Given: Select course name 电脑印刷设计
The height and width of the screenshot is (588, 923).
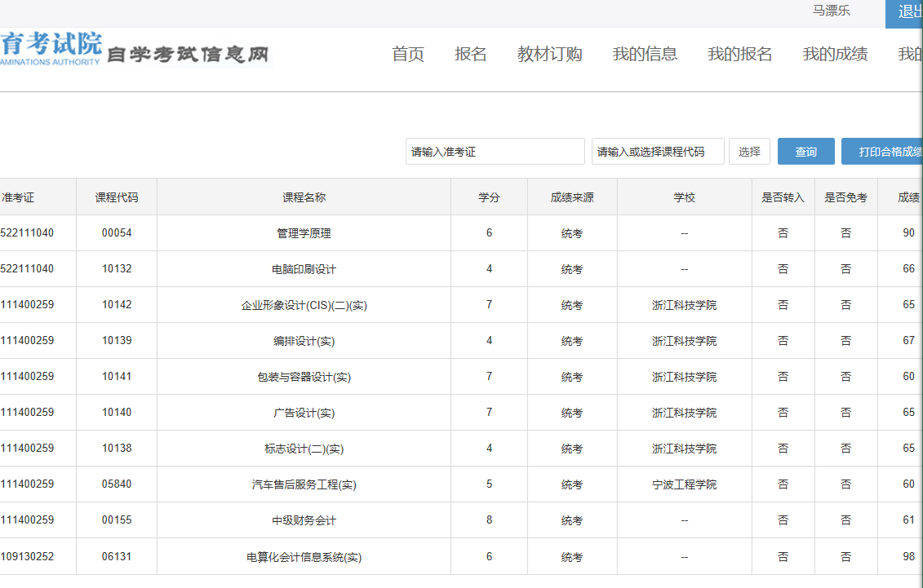Looking at the screenshot, I should 304,269.
